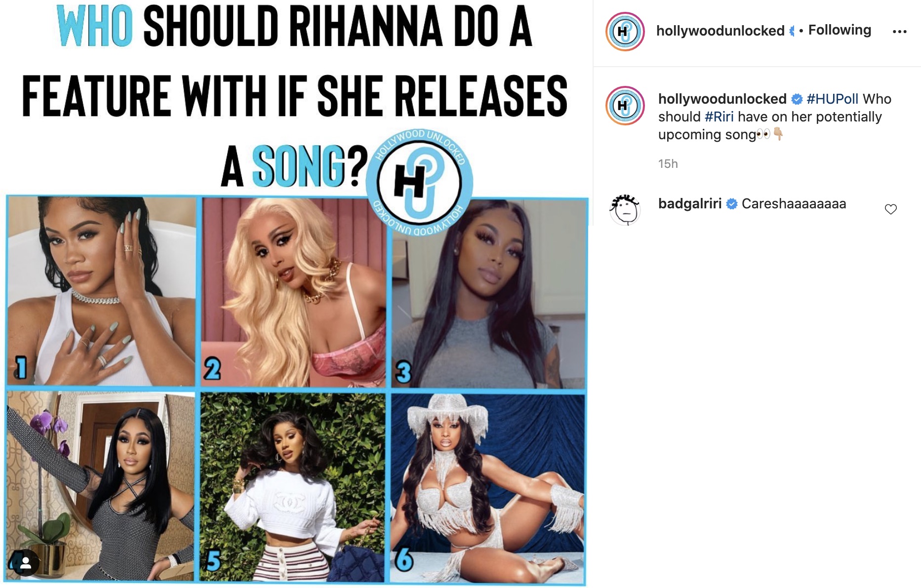Select photo 5 with the white Chanel top

(292, 487)
